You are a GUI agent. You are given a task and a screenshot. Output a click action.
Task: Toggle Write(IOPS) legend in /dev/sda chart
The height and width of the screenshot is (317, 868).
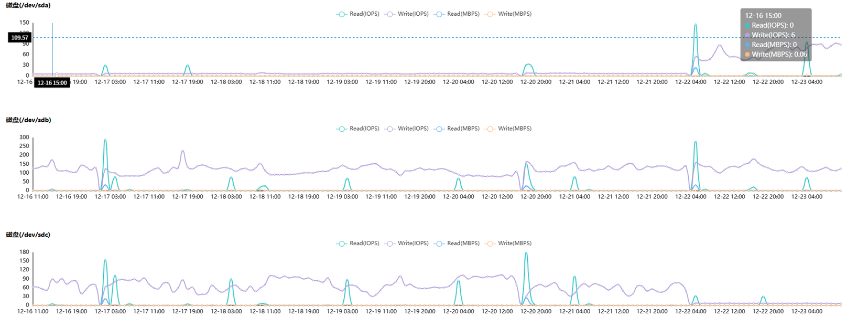click(x=406, y=14)
